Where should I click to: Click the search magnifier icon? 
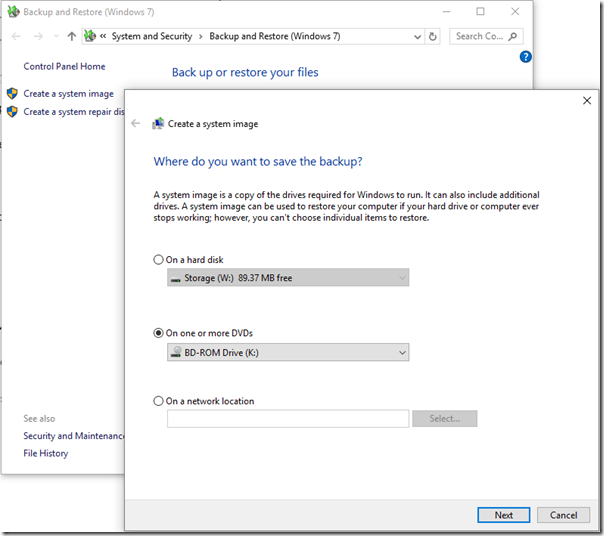(x=513, y=37)
